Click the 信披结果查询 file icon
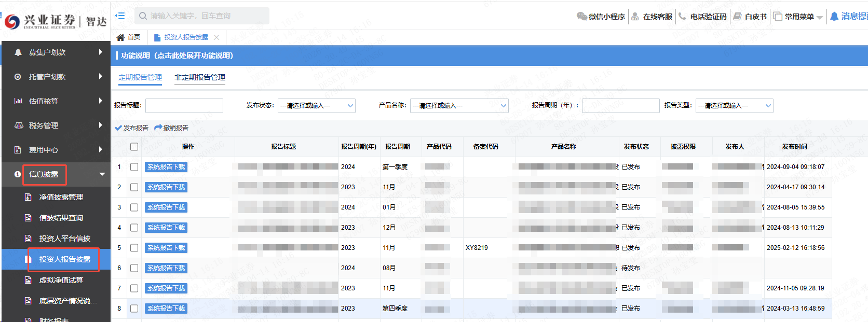Viewport: 868px width, 322px height. coord(29,218)
